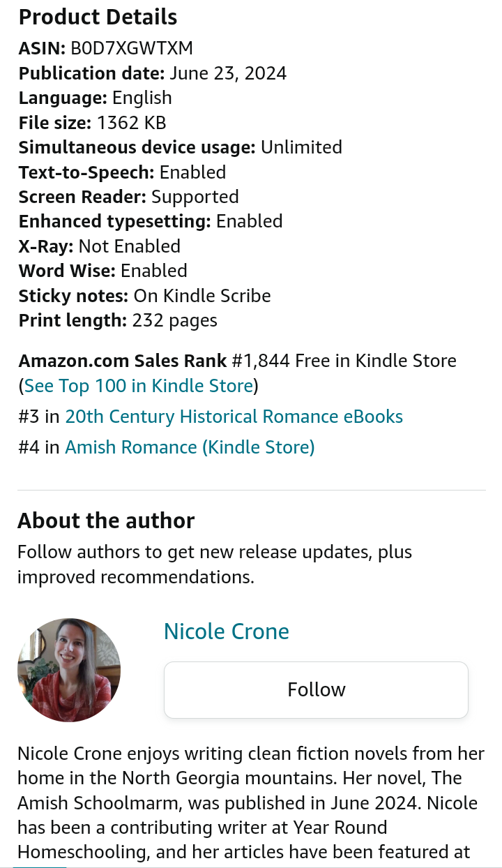Click the Language: English detail line

[96, 98]
